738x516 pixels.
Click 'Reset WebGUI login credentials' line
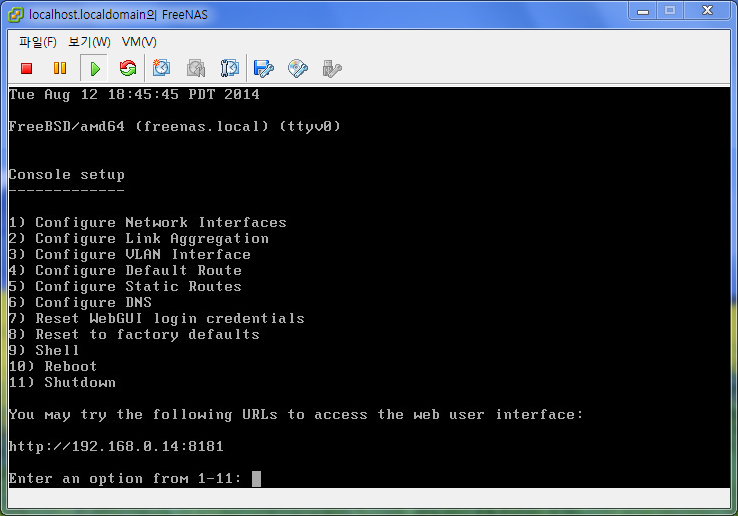point(156,319)
